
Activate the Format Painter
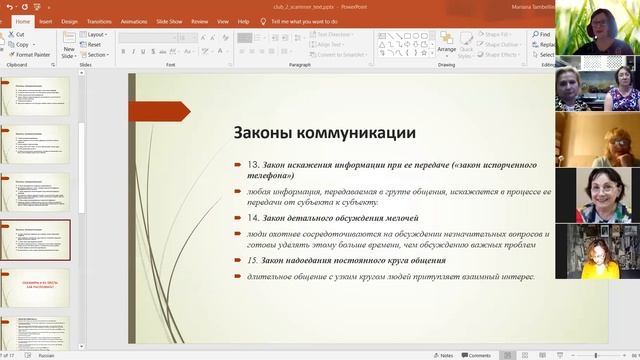29,54
